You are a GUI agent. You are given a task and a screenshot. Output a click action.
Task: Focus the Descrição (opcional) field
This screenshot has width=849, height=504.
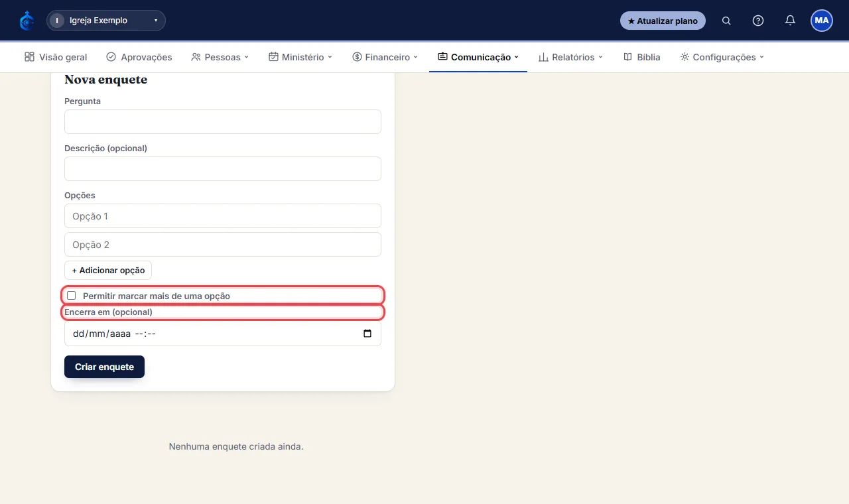[x=223, y=169]
